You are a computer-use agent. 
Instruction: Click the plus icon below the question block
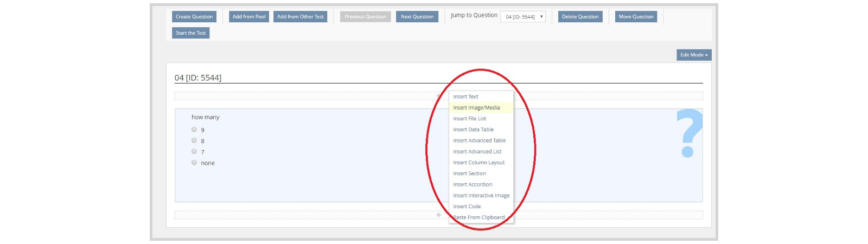coord(438,215)
